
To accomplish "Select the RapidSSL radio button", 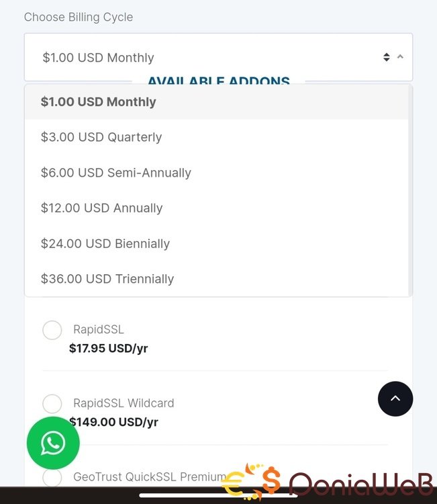I will [x=52, y=330].
